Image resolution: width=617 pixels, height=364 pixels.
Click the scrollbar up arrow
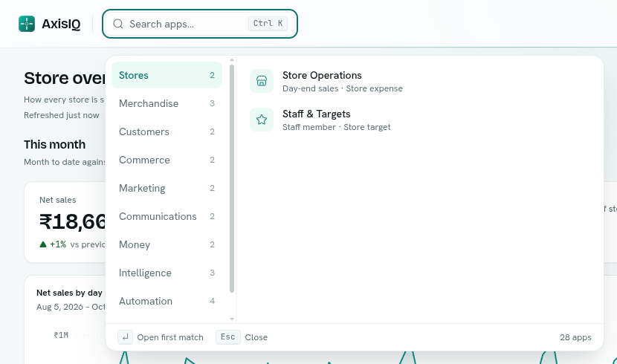point(232,60)
